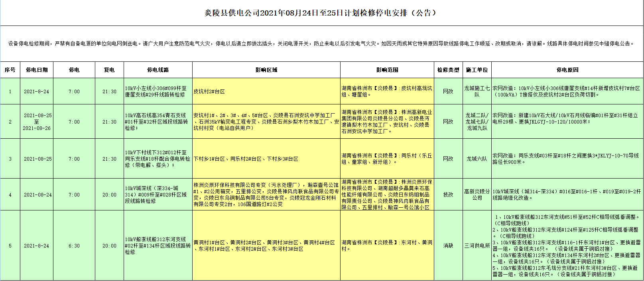Select the 高新炎陵分公司 construction unit cell

tap(477, 195)
